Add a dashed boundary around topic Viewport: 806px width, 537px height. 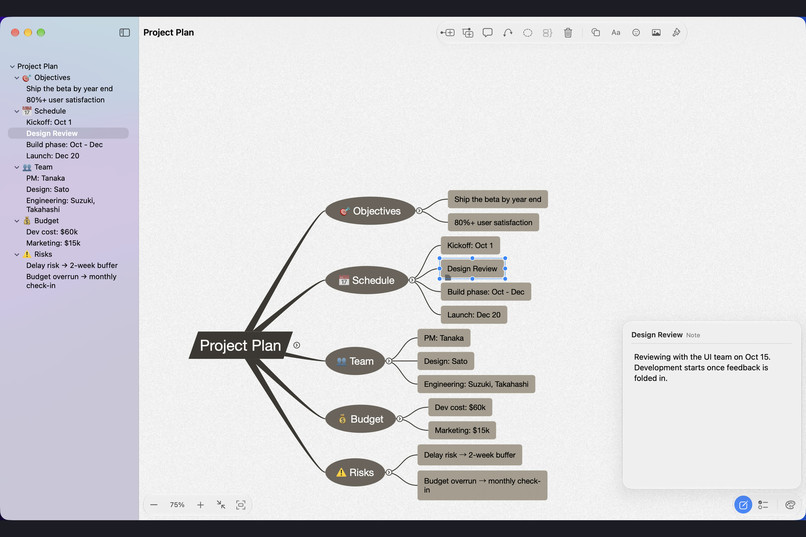(527, 32)
